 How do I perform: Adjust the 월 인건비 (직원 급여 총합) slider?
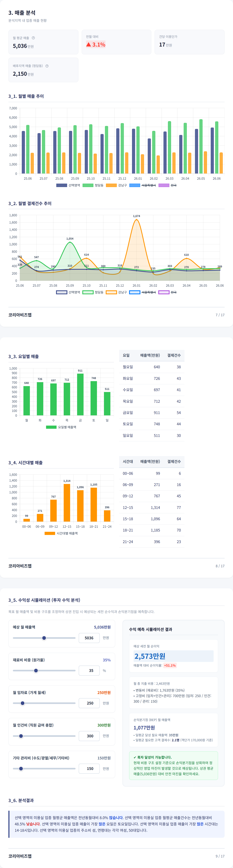[x=44, y=736]
